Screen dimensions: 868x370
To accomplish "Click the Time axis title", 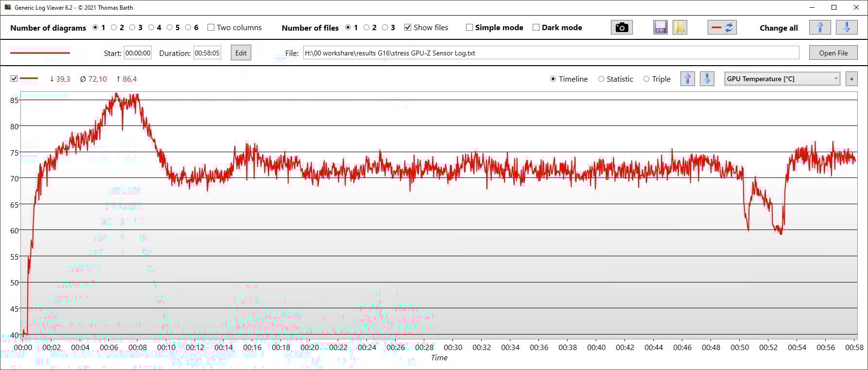I will pos(439,358).
